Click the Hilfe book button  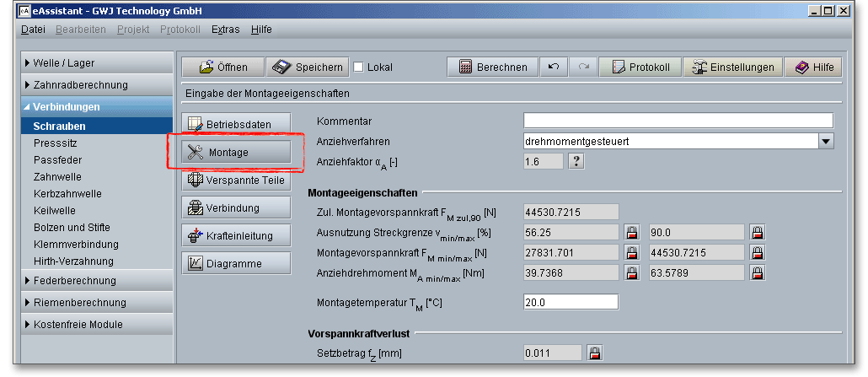click(813, 67)
